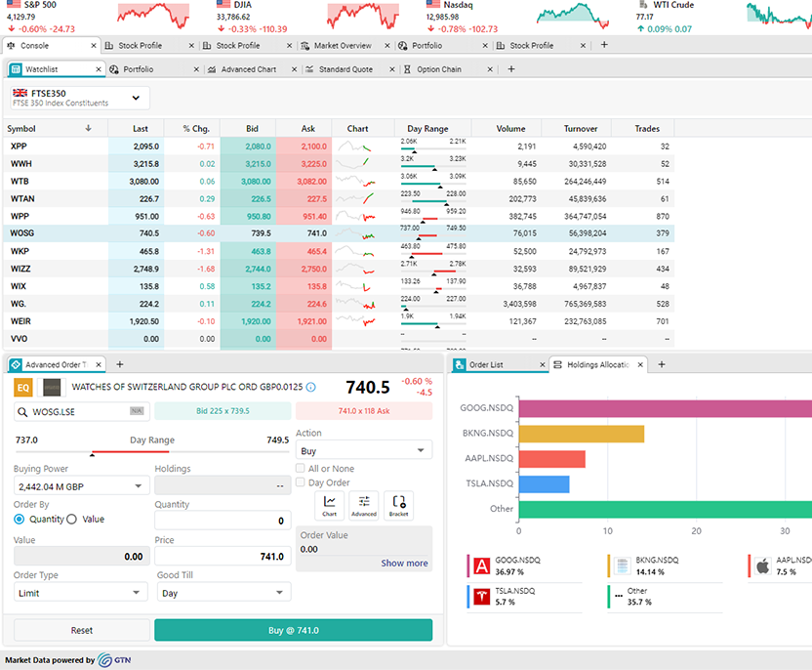The image size is (812, 670).
Task: Select the Value order-by radio button
Action: 71,519
